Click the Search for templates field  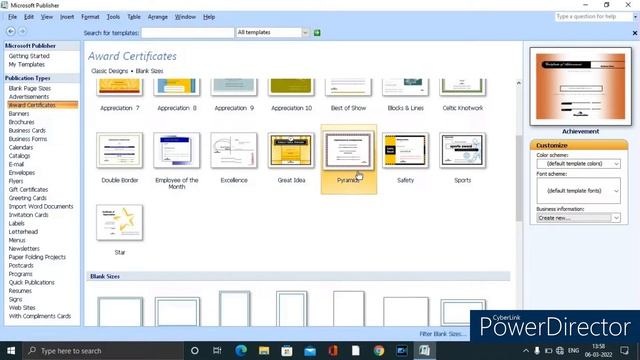[188, 33]
